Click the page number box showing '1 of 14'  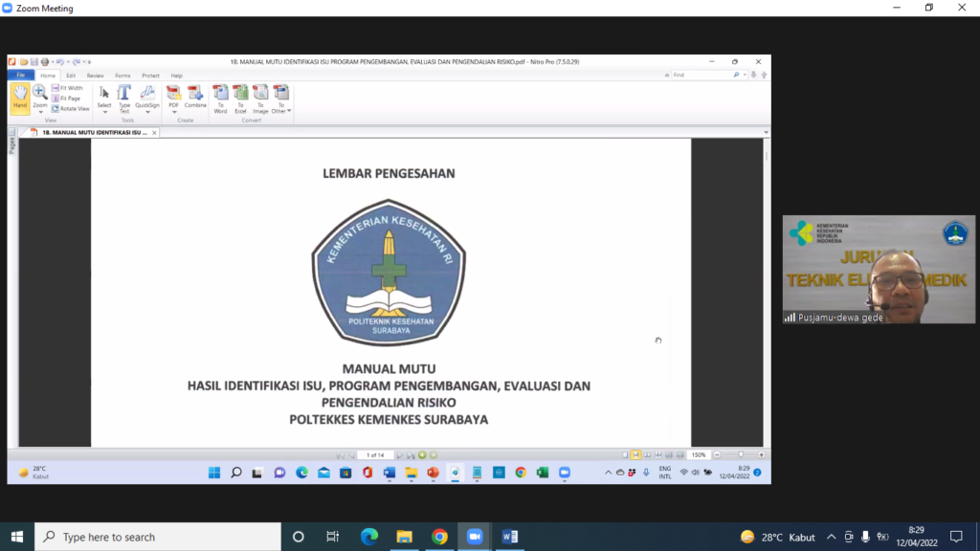tap(375, 454)
